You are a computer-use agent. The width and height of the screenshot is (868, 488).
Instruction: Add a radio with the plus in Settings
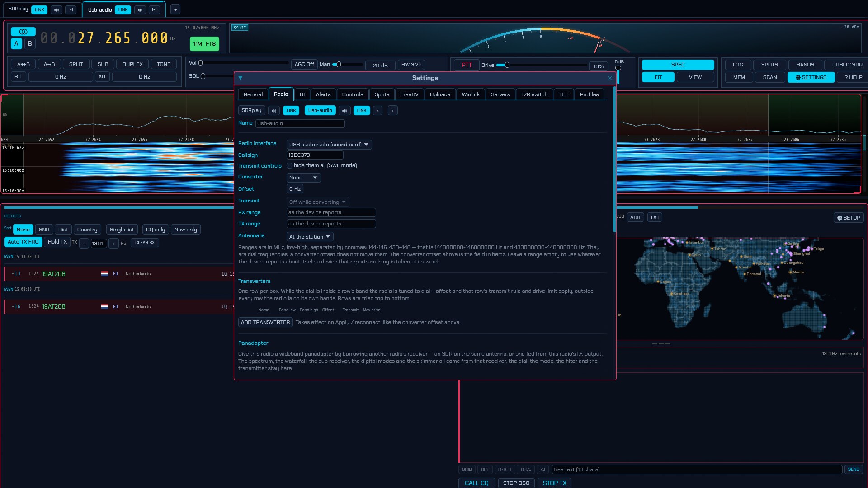pyautogui.click(x=393, y=111)
